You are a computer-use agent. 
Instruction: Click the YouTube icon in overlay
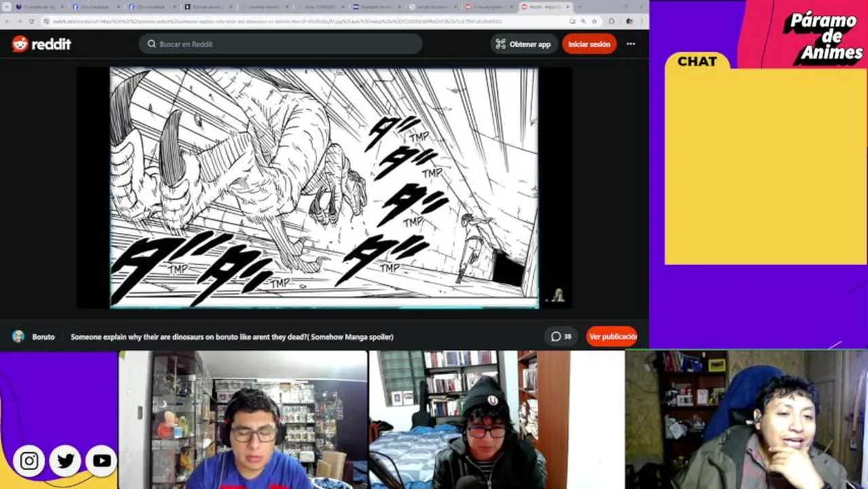pos(102,461)
